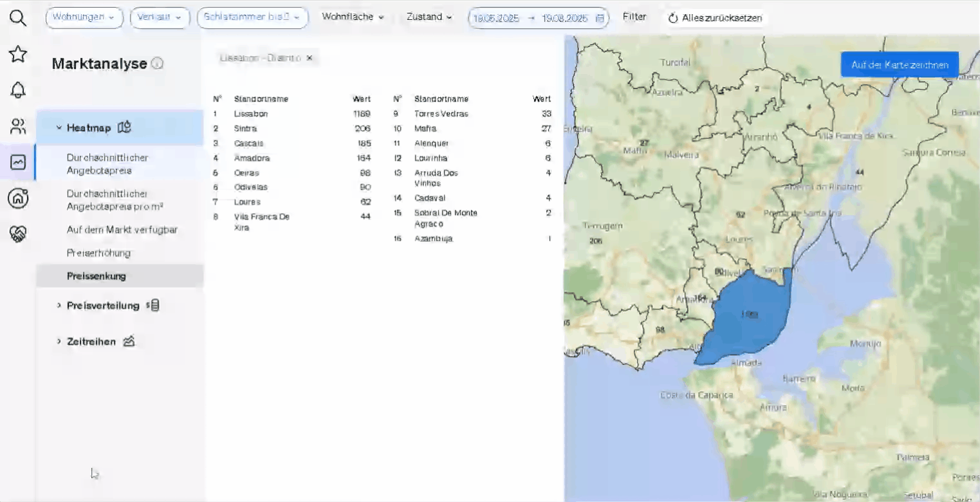The width and height of the screenshot is (980, 502).
Task: Open the Verkauf dropdown
Action: click(x=160, y=17)
